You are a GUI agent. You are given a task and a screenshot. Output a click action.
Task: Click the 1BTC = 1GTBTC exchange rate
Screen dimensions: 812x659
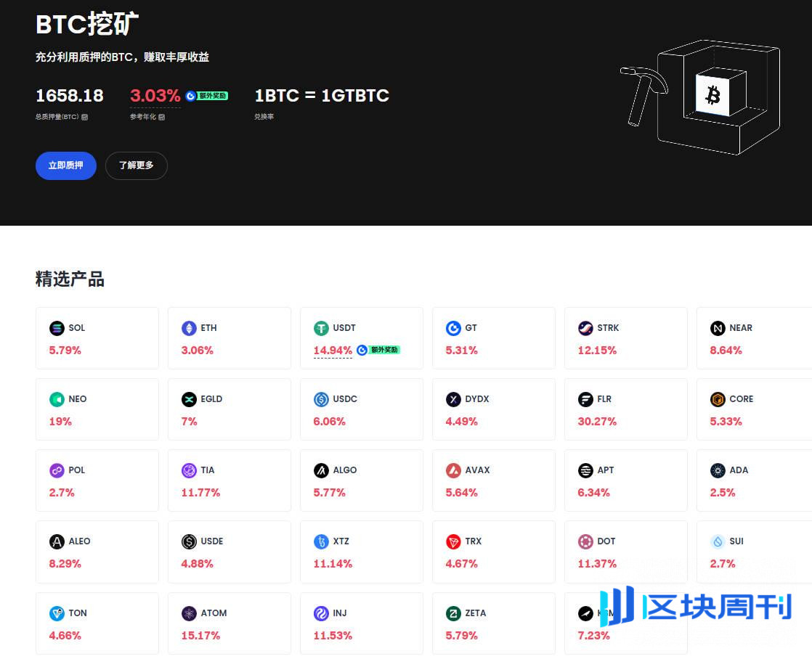coord(322,96)
